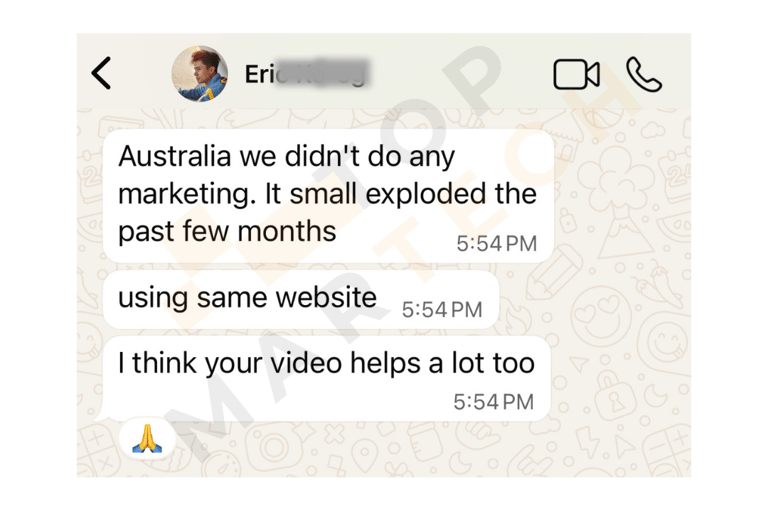Image resolution: width=768 pixels, height=512 pixels.
Task: Click the chat header bar area
Action: pos(384,72)
